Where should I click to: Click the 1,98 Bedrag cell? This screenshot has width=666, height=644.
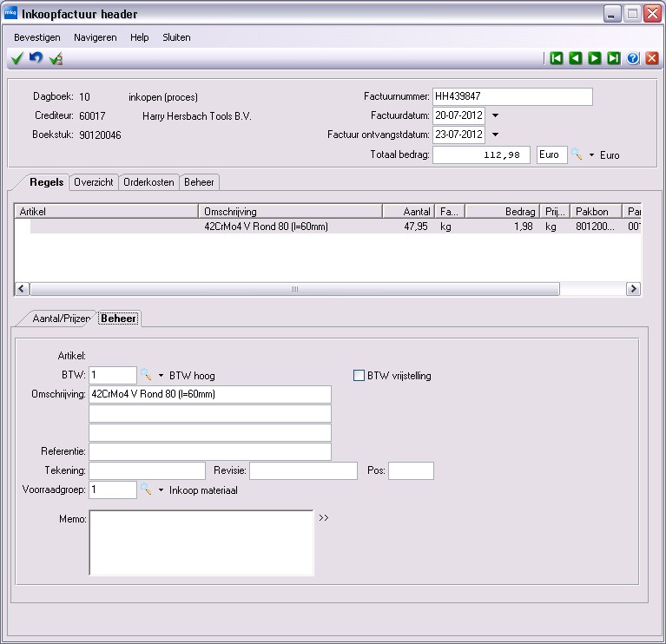[x=524, y=227]
